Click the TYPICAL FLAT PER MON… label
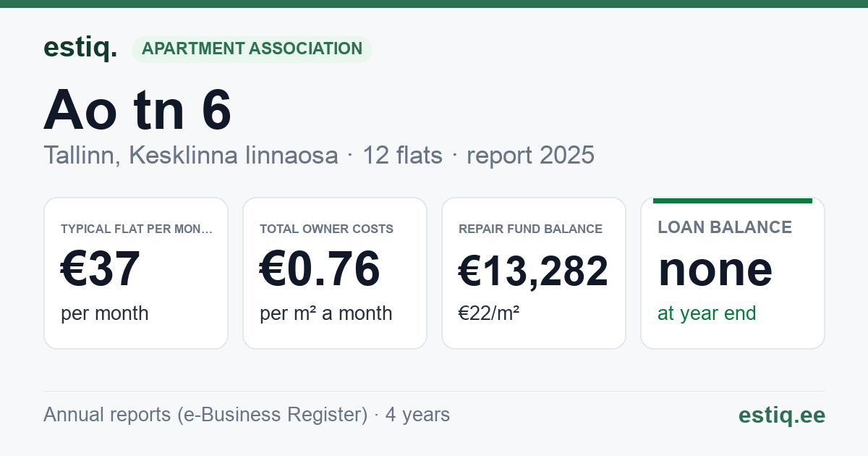The height and width of the screenshot is (456, 868). coord(137,229)
